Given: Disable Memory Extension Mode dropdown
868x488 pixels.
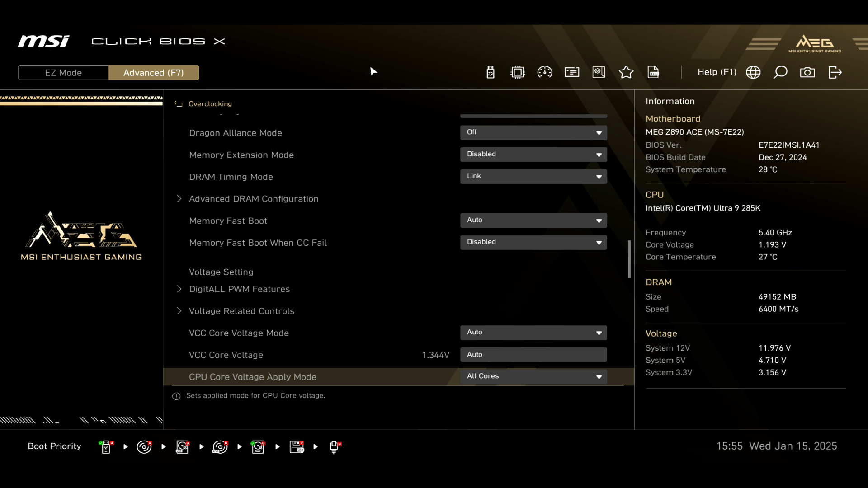Looking at the screenshot, I should [533, 155].
